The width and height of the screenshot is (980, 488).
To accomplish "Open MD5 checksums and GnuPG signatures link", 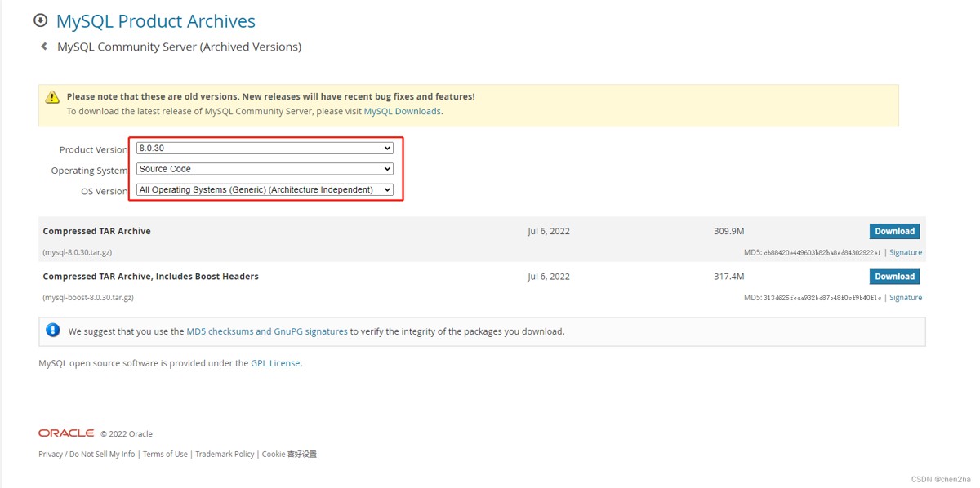I will [x=267, y=331].
